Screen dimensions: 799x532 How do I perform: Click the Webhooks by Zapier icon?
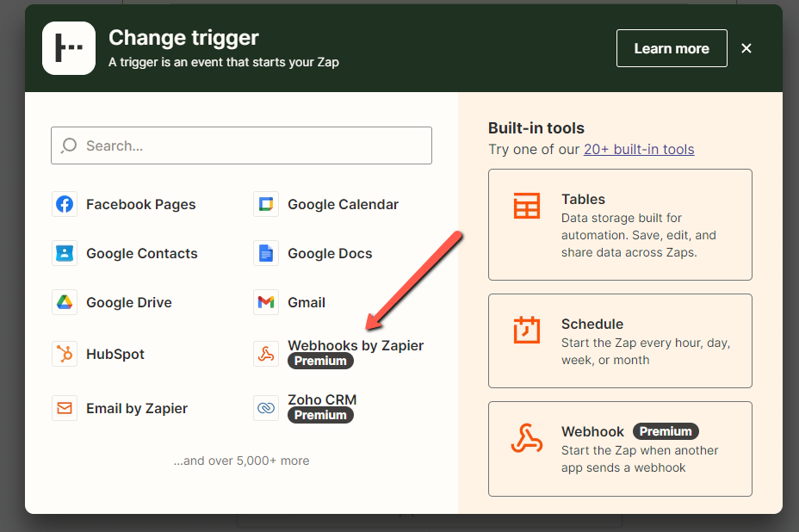pos(266,354)
